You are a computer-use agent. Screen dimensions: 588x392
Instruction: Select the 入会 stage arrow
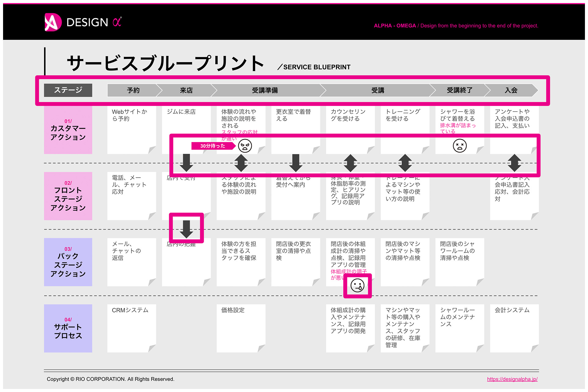tap(511, 90)
